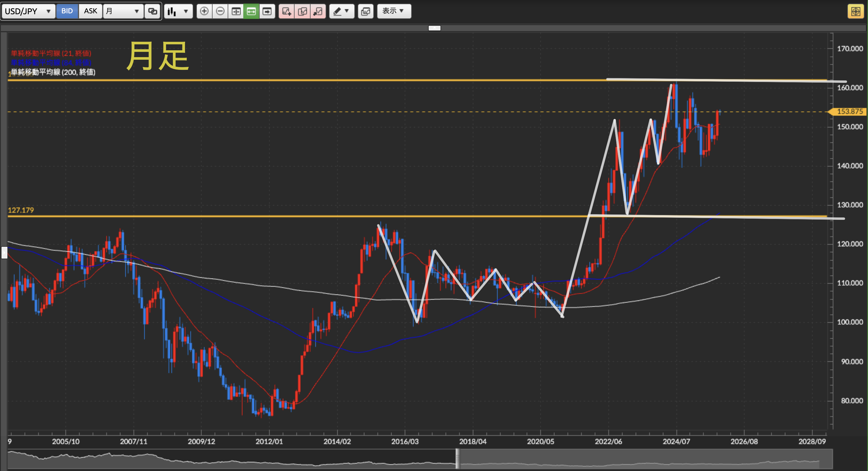This screenshot has height=471, width=868.
Task: Click the overlay chart comparison button
Action: [366, 12]
